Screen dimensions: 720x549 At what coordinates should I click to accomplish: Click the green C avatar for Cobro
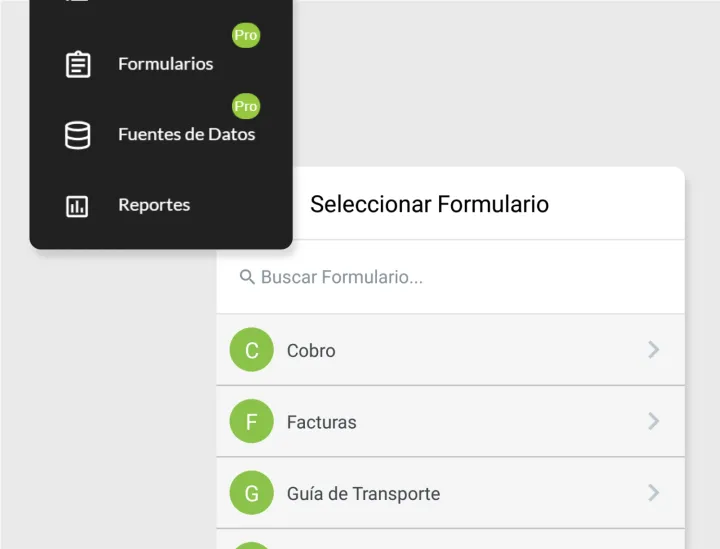pyautogui.click(x=251, y=350)
